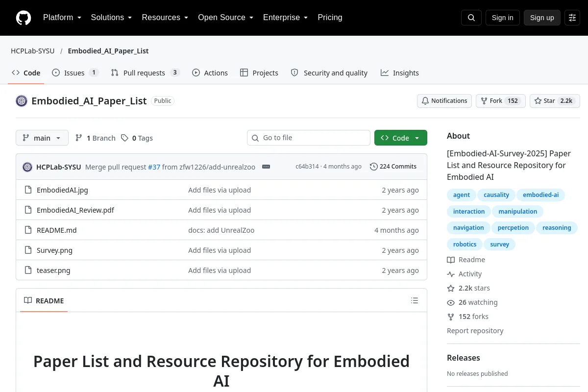
Task: Click the eye icon beside 26 watching
Action: click(x=451, y=302)
